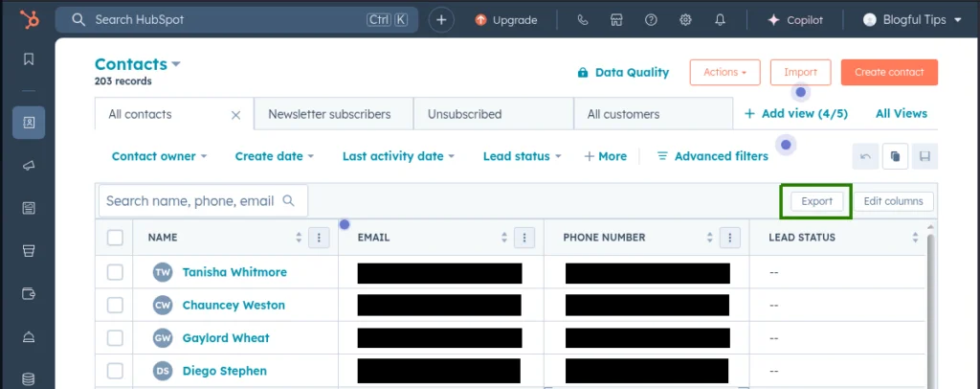The width and height of the screenshot is (980, 389).
Task: Open the Lead status filter dropdown
Action: [522, 156]
